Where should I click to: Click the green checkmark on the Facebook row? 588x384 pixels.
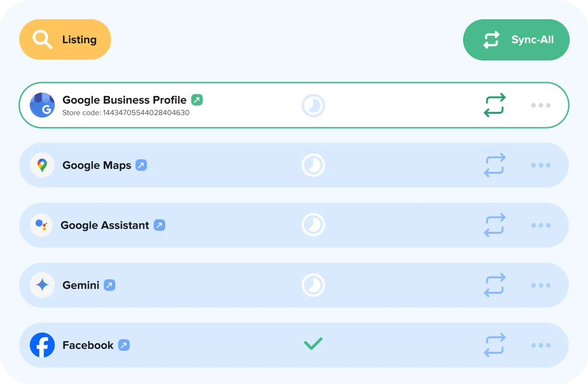coord(313,343)
